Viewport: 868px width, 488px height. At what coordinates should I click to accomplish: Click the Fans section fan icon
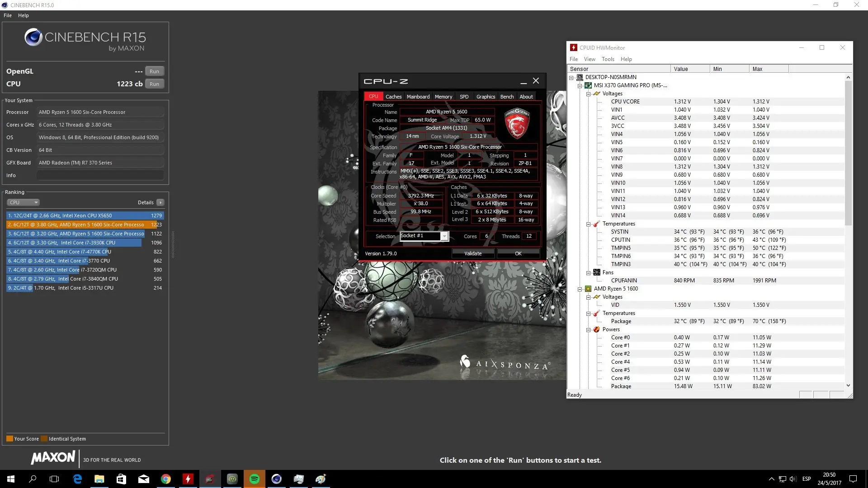(597, 272)
